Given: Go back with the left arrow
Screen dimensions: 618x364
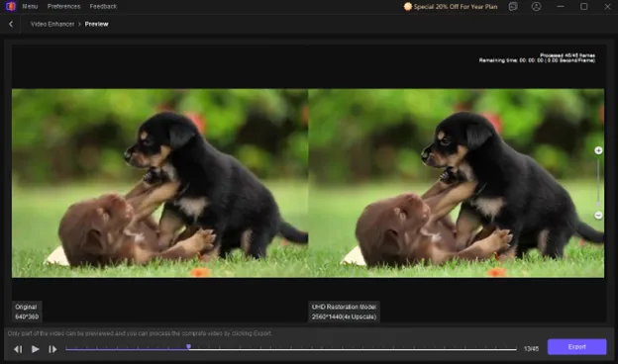Looking at the screenshot, I should pyautogui.click(x=11, y=24).
